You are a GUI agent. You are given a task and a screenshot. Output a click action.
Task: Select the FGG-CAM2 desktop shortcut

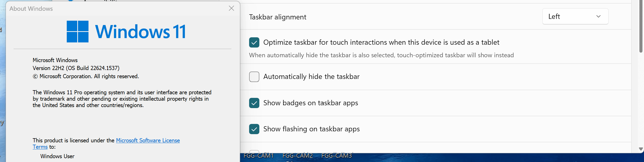[x=297, y=156]
